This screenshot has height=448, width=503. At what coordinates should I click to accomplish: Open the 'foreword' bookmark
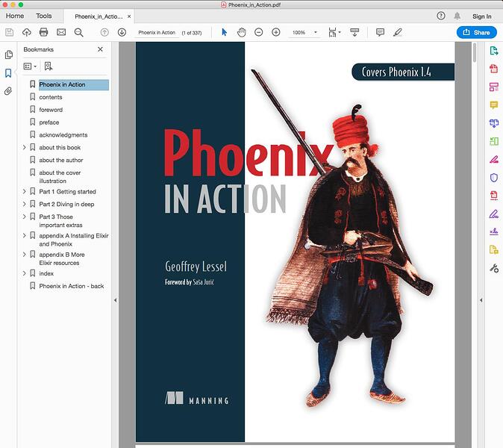click(51, 110)
